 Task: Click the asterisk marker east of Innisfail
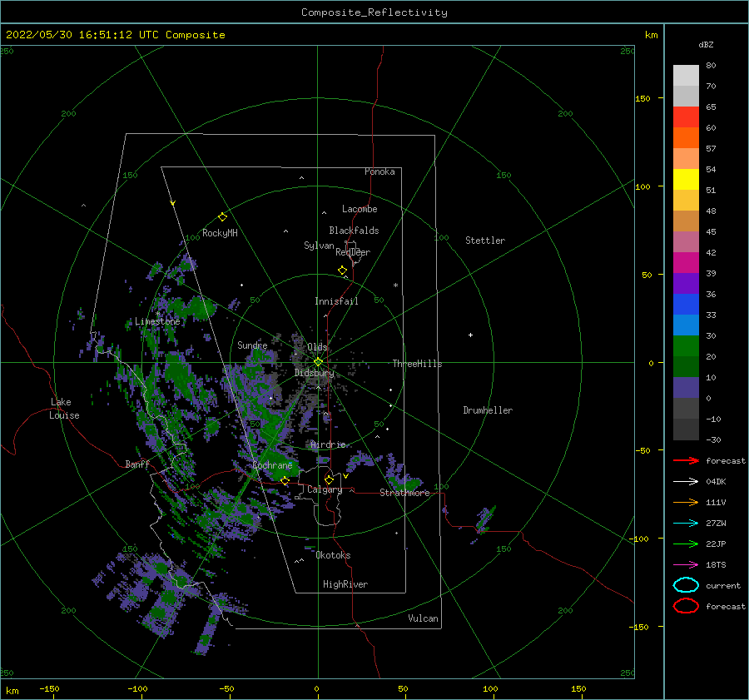(395, 285)
